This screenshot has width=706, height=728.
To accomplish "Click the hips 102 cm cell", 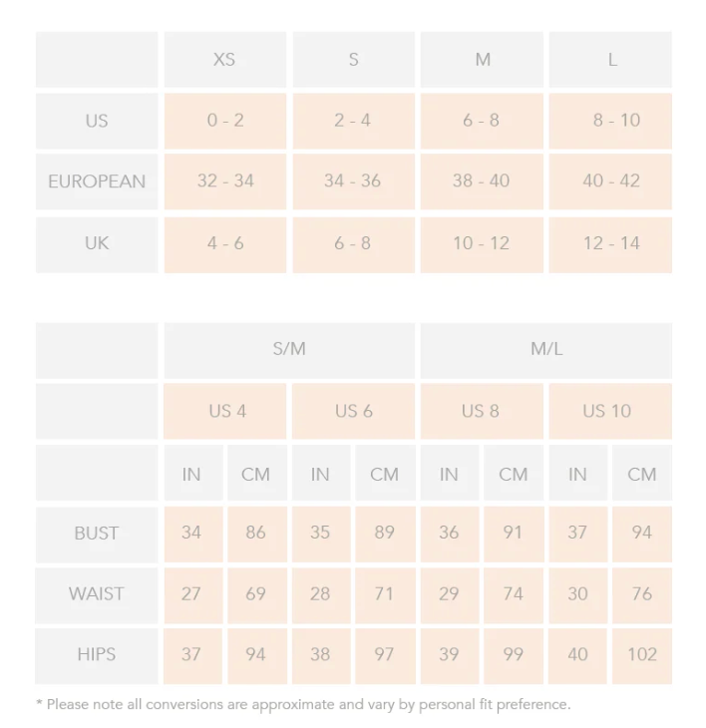I will [x=641, y=655].
